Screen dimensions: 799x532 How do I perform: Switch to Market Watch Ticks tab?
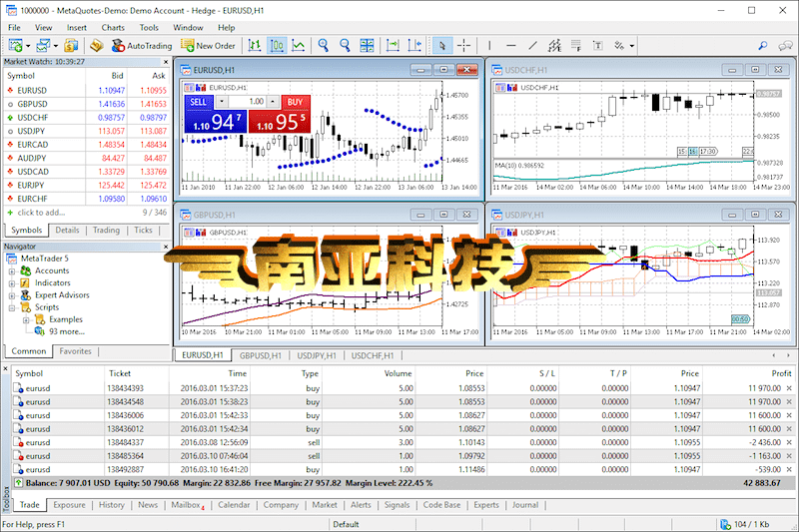coord(143,231)
